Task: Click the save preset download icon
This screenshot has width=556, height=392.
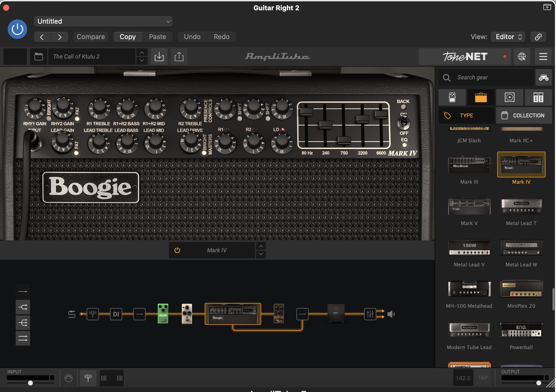Action: [x=159, y=57]
